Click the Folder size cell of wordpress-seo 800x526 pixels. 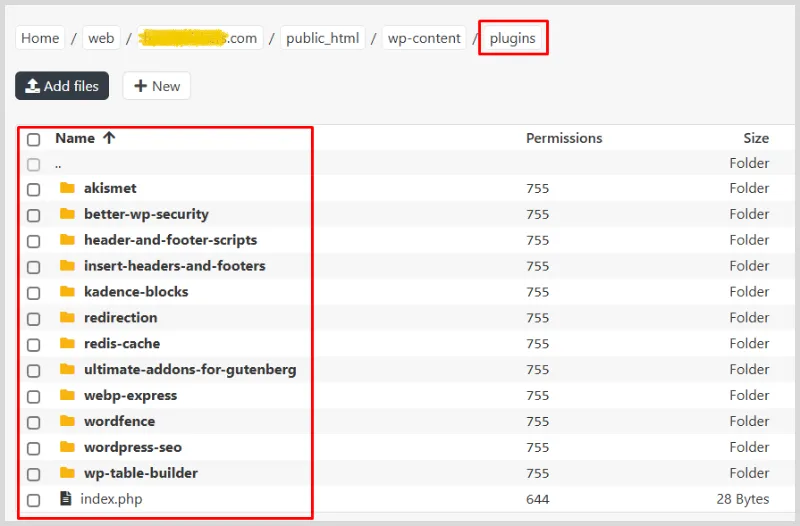pyautogui.click(x=749, y=447)
